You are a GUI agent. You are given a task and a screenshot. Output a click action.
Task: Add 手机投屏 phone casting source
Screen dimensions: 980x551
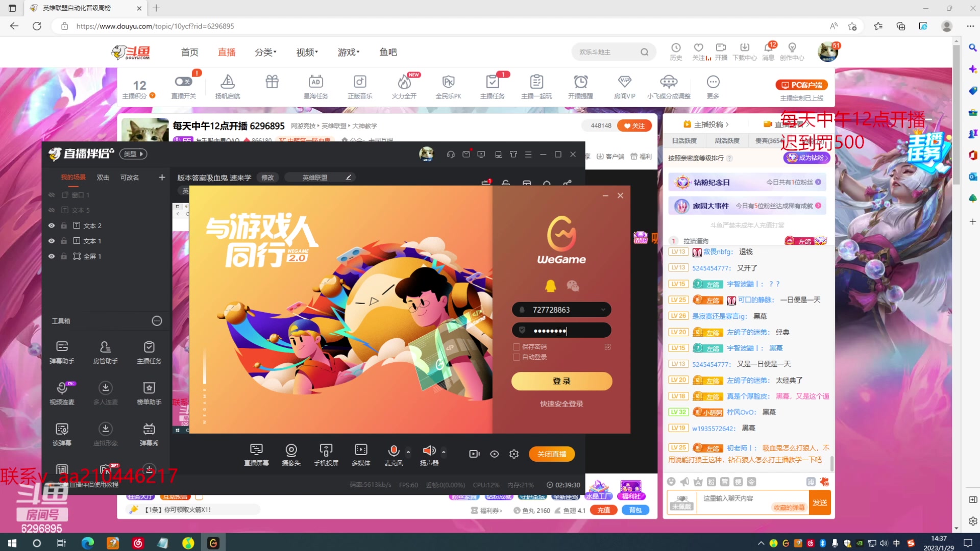pyautogui.click(x=326, y=454)
